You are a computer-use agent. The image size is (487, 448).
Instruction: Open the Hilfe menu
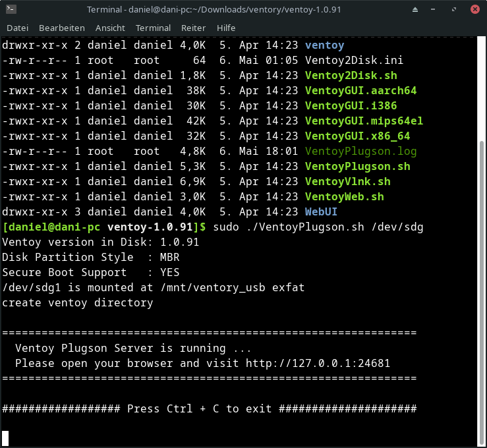point(226,28)
